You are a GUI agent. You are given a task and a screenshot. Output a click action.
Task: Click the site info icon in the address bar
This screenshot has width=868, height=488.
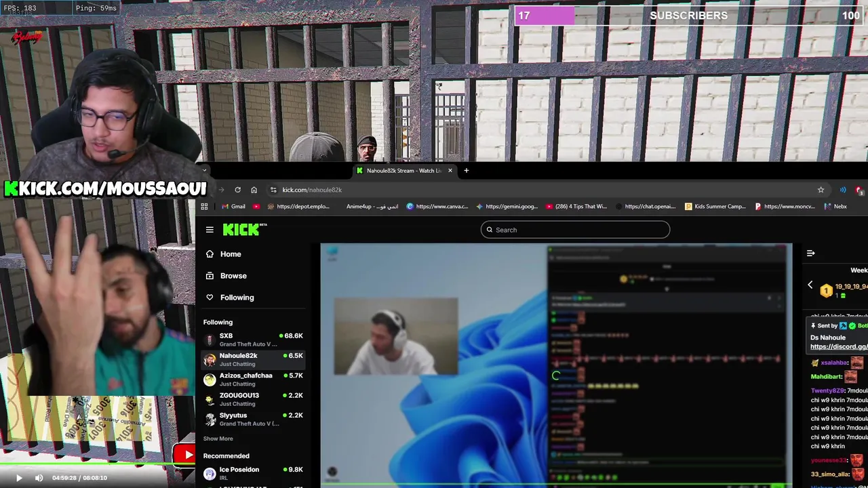273,190
